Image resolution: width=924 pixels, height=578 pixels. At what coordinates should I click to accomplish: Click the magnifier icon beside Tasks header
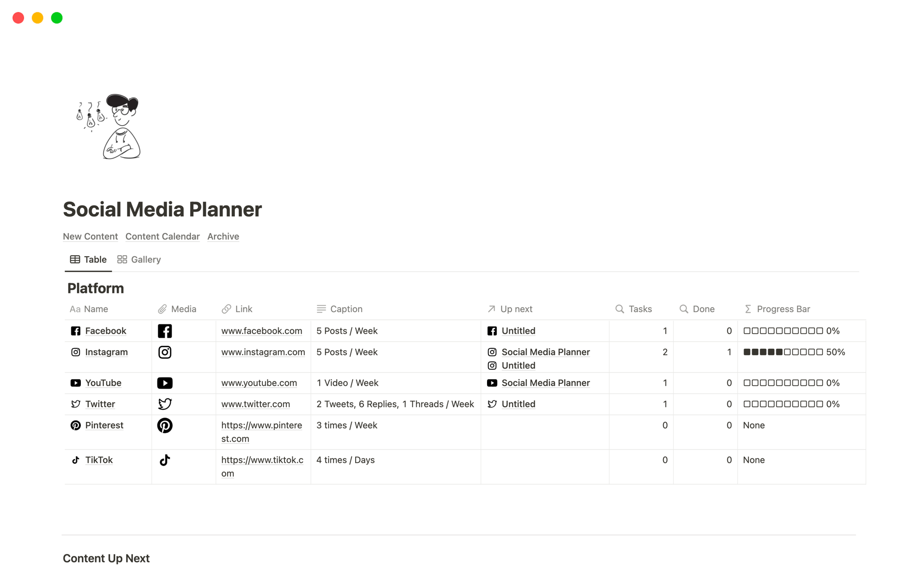pos(619,309)
